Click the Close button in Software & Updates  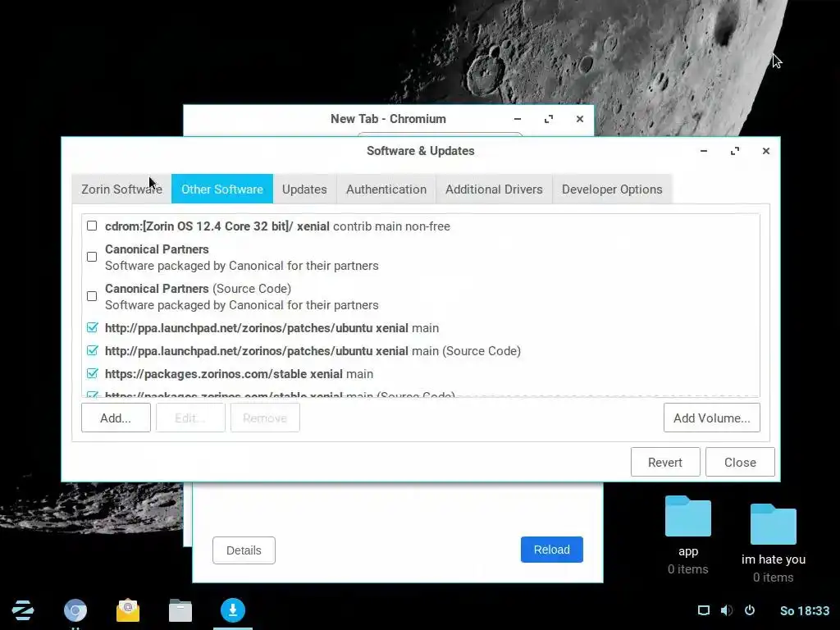[740, 463]
